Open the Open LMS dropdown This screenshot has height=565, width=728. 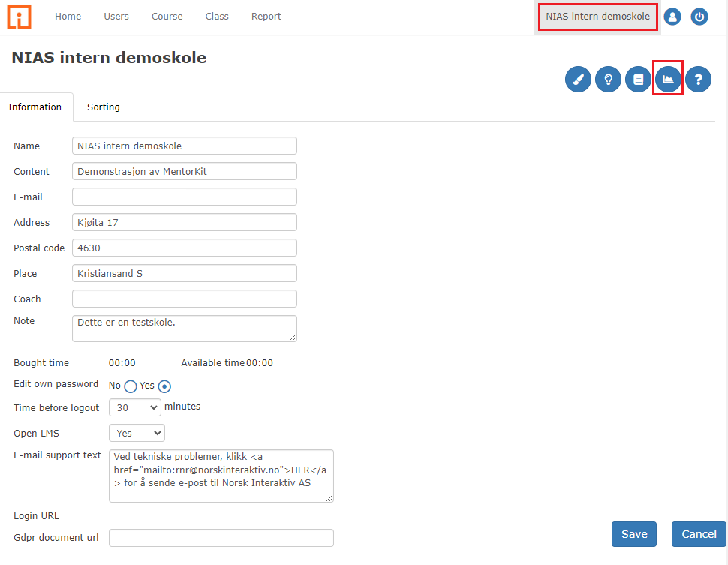tap(137, 433)
